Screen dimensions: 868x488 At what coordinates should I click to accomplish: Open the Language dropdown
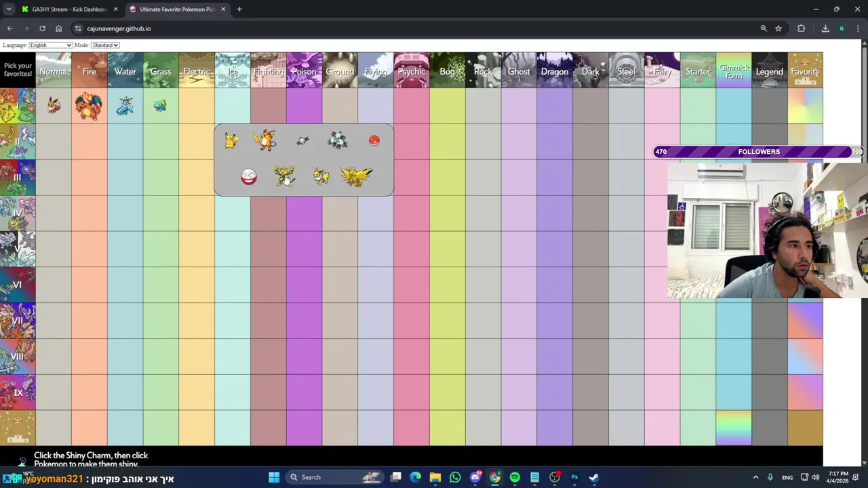[50, 45]
